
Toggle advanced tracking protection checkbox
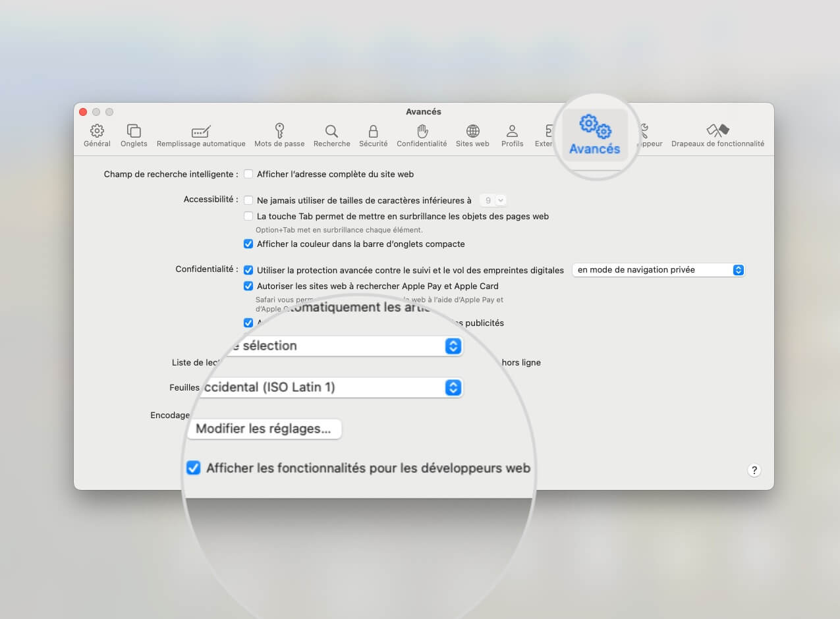pos(248,270)
